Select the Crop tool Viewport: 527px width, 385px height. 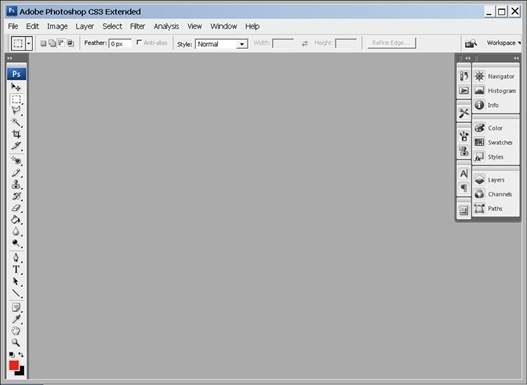tap(16, 134)
